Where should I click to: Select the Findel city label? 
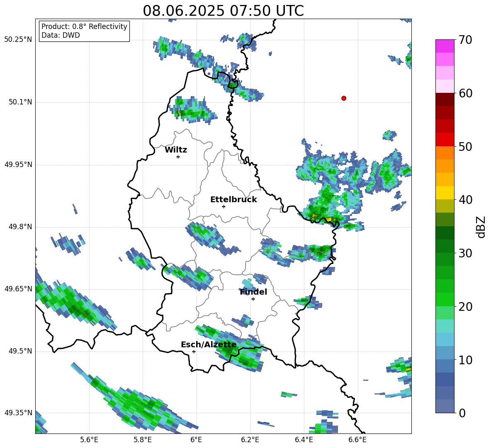tap(253, 292)
